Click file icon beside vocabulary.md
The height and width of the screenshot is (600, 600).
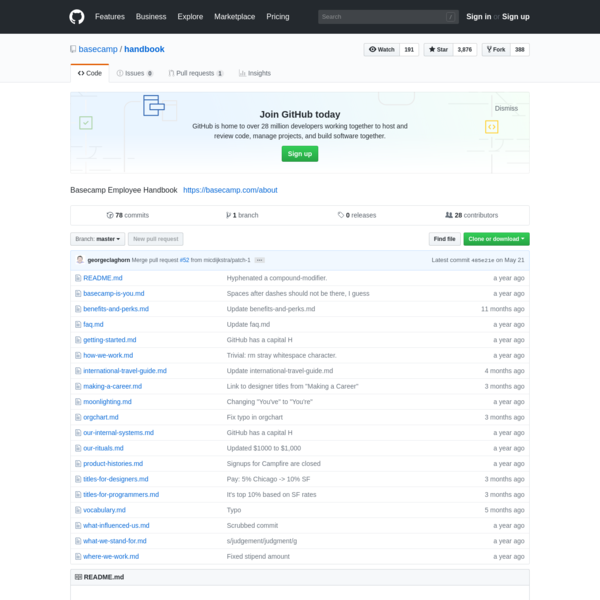(x=78, y=510)
